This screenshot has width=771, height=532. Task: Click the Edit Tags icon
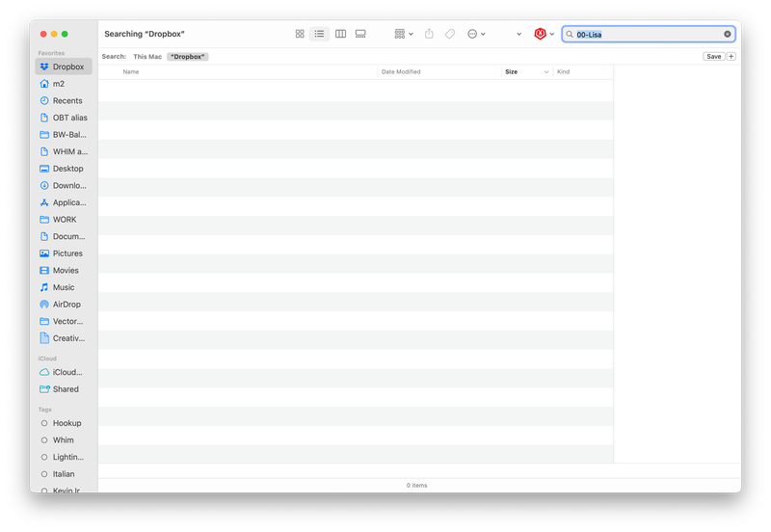(x=450, y=34)
